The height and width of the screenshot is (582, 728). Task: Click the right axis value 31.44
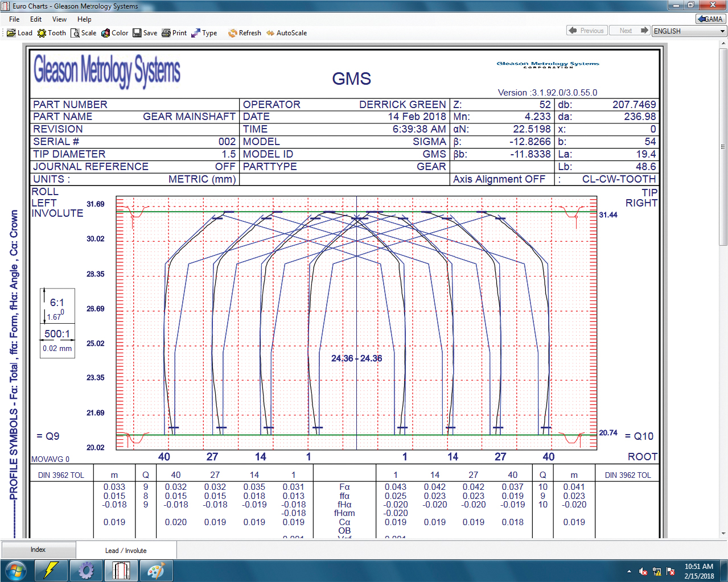coord(608,214)
